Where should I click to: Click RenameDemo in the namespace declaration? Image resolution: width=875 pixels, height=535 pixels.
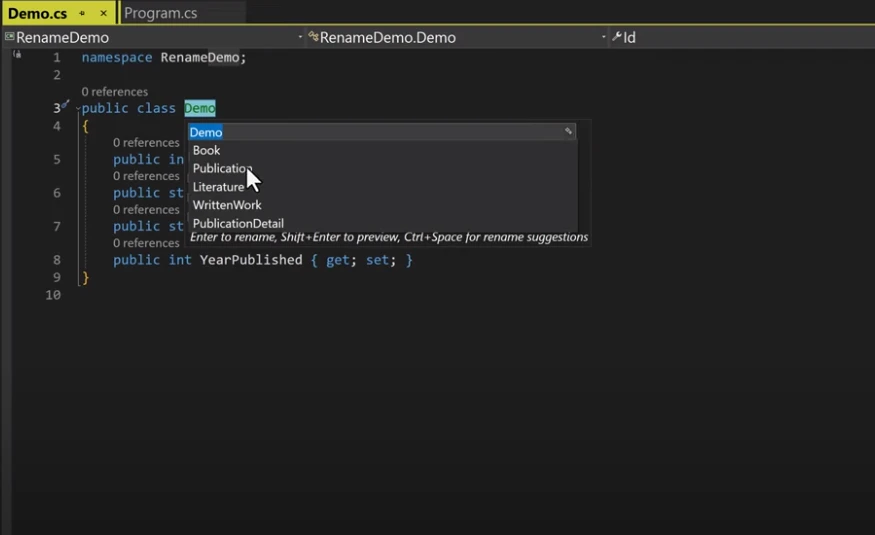click(x=200, y=57)
